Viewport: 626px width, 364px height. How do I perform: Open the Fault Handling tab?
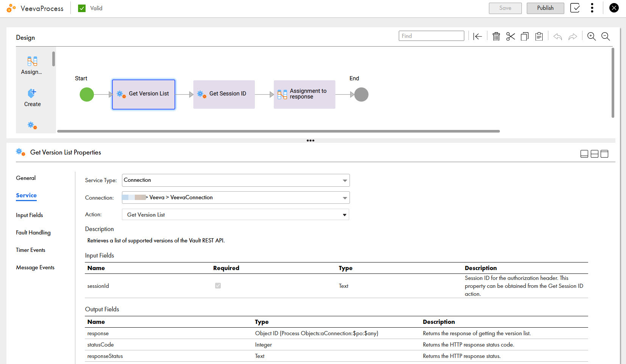click(33, 233)
